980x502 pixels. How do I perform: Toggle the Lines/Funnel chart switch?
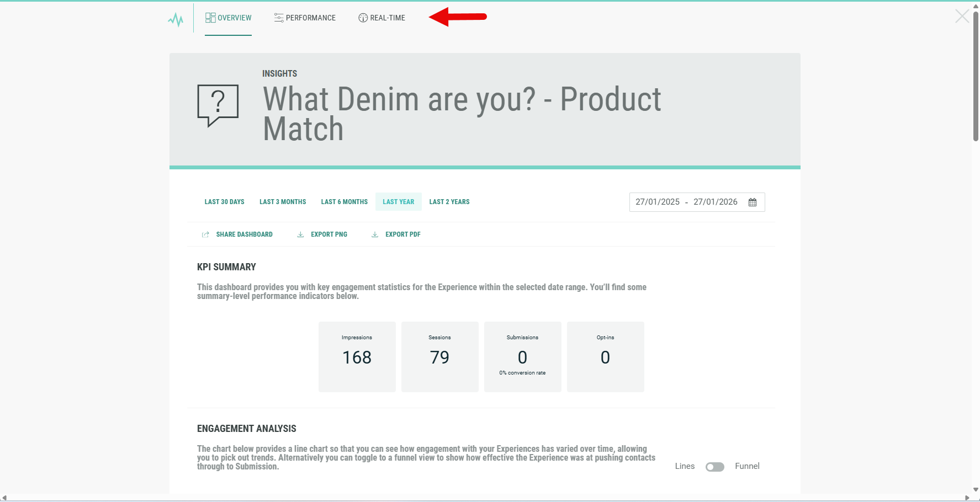click(x=714, y=467)
